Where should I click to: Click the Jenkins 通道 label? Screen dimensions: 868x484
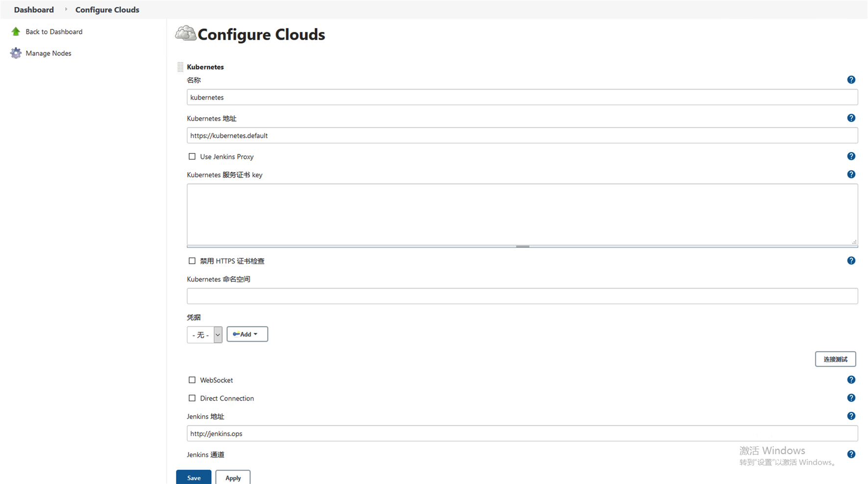click(205, 455)
